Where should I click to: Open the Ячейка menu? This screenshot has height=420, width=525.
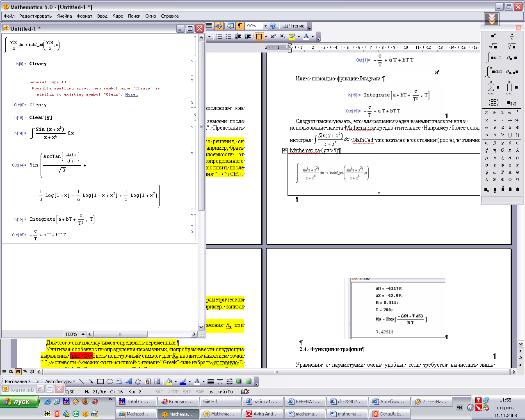64,16
